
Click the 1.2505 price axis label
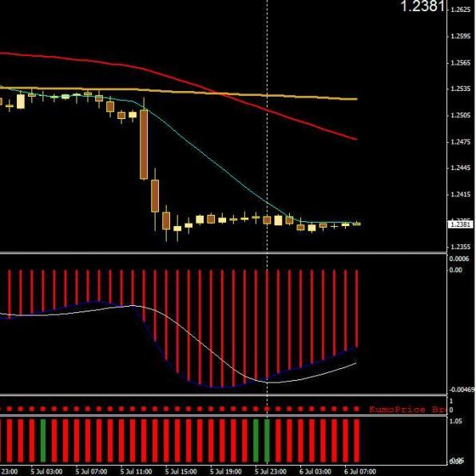pyautogui.click(x=461, y=115)
